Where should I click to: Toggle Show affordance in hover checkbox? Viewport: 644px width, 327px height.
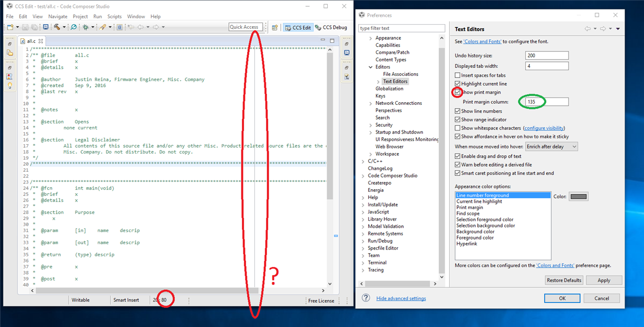point(458,136)
